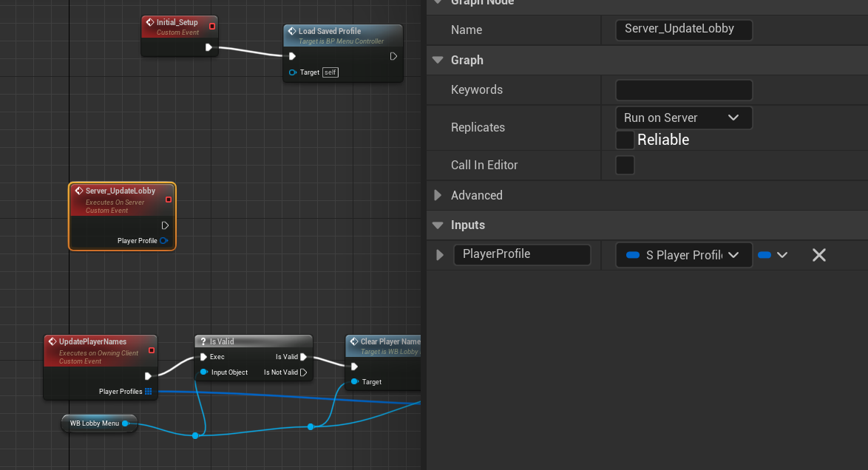This screenshot has width=868, height=470.
Task: Collapse the Graph Node section
Action: click(x=438, y=1)
